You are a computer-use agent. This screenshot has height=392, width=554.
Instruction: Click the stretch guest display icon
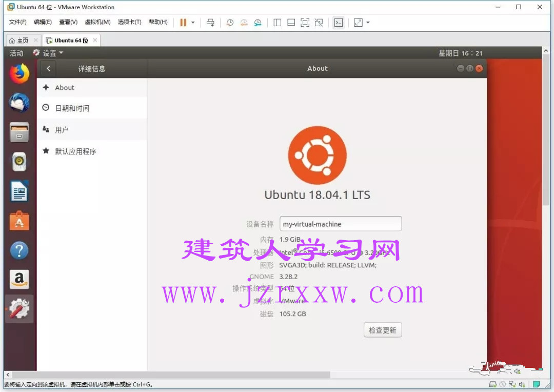coord(358,23)
